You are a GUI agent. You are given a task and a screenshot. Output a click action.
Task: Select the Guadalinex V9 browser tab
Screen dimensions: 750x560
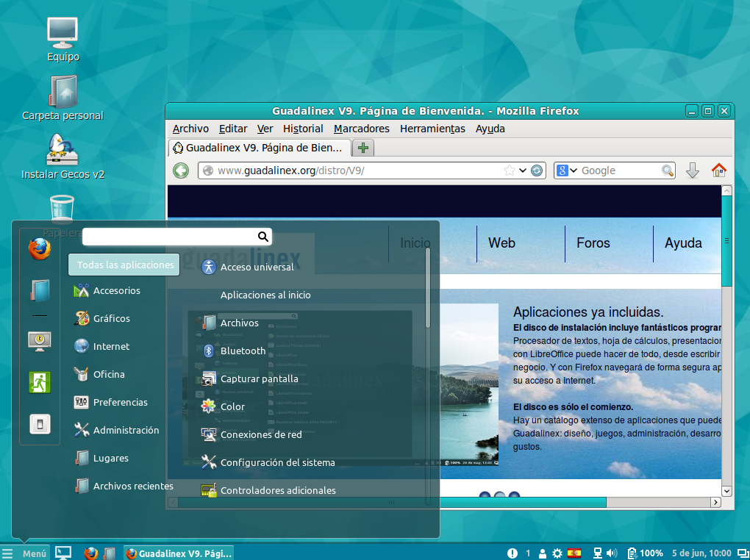(x=260, y=148)
